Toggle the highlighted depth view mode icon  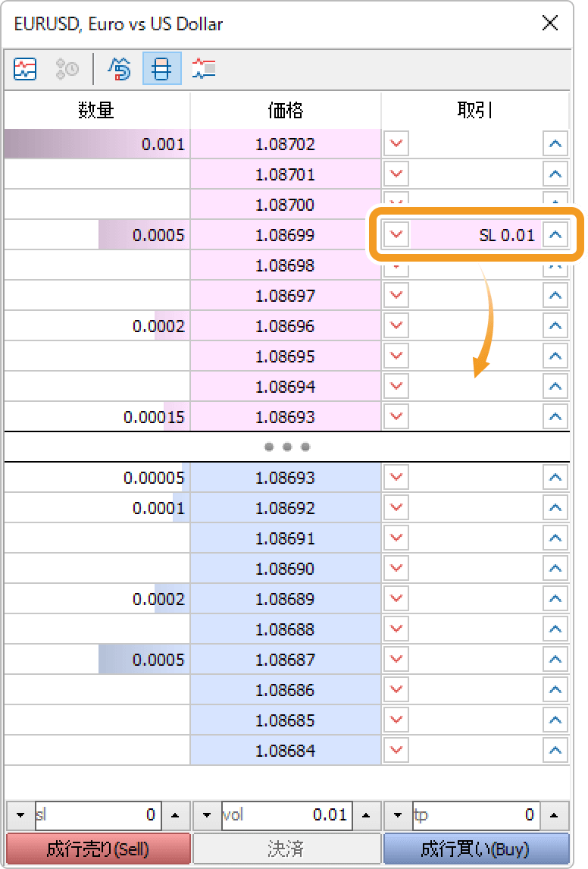coord(161,69)
